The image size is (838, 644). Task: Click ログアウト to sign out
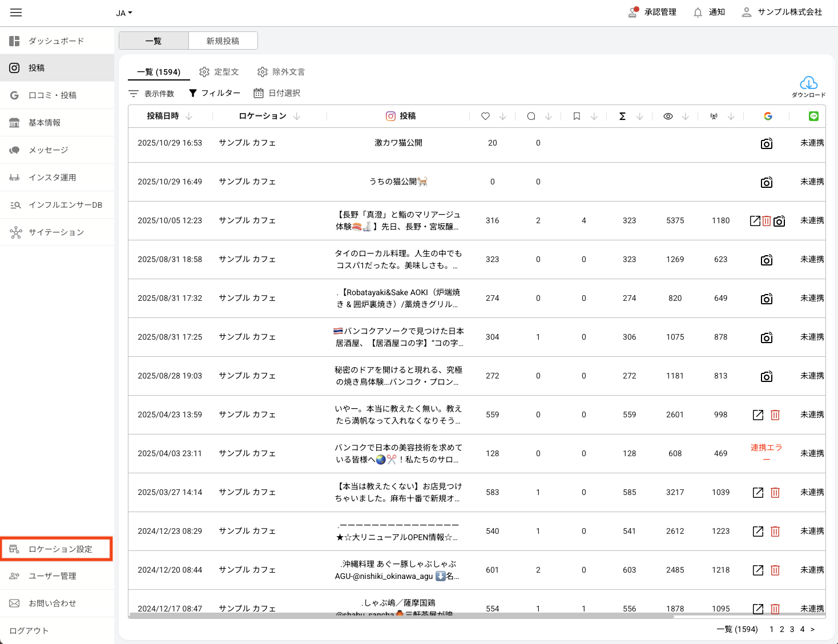point(29,631)
